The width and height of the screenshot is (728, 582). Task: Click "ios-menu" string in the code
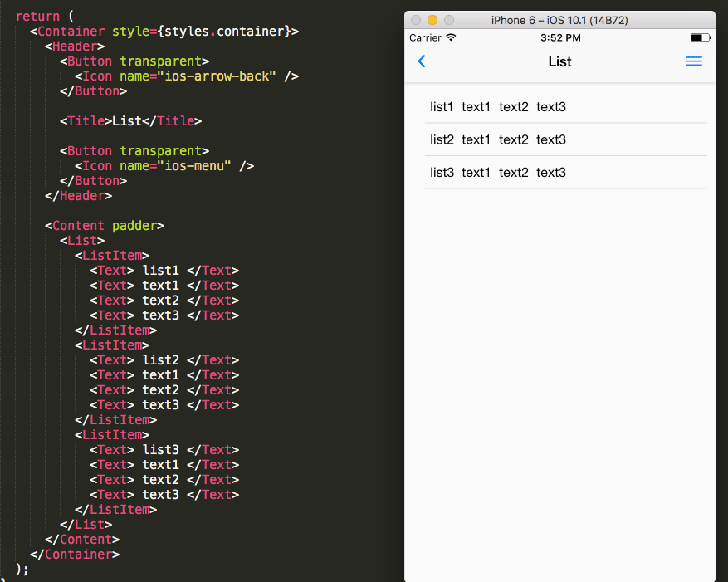pyautogui.click(x=194, y=166)
